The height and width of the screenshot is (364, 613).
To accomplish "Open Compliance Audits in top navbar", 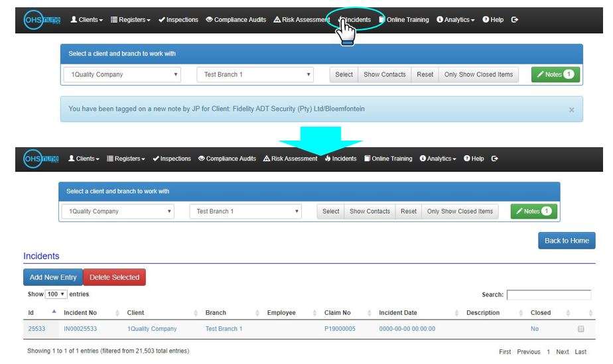I will (236, 19).
